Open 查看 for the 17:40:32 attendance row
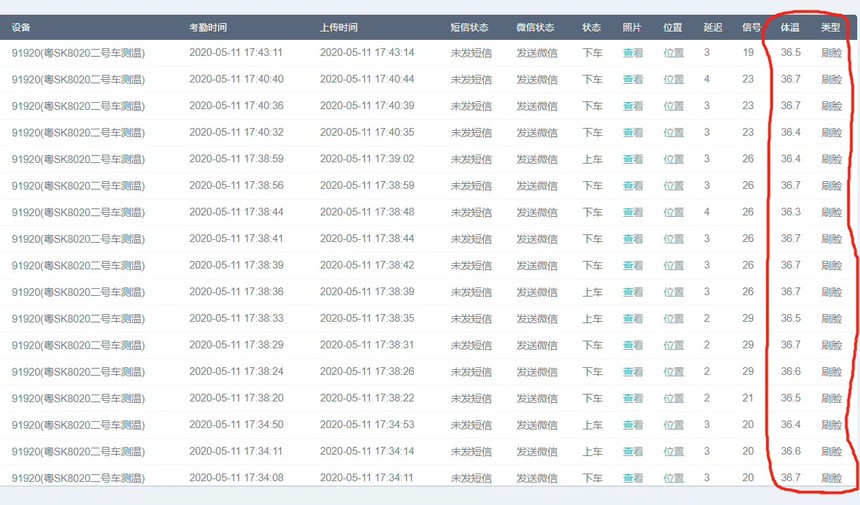The image size is (860, 505). point(632,133)
